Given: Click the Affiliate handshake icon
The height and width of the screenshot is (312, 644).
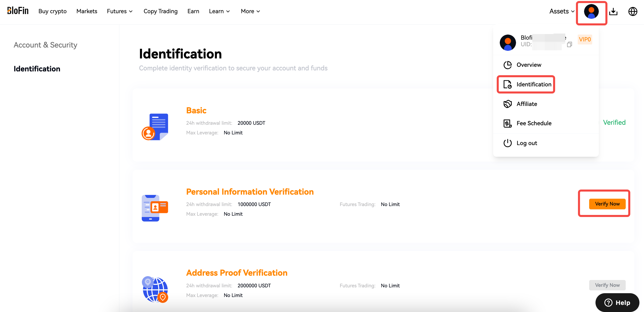Looking at the screenshot, I should 507,104.
